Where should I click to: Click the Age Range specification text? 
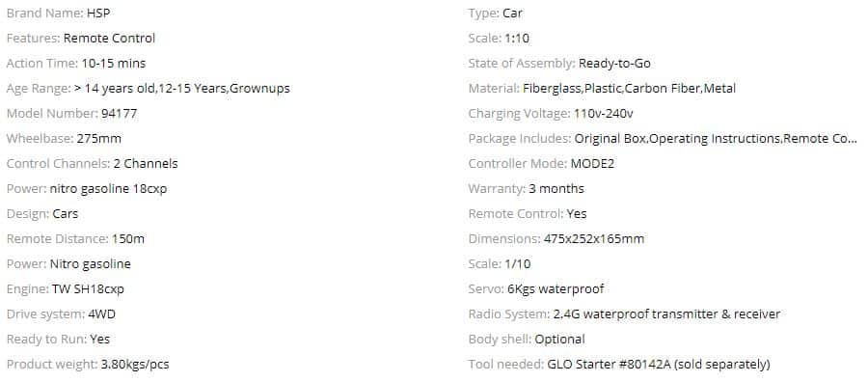[148, 89]
